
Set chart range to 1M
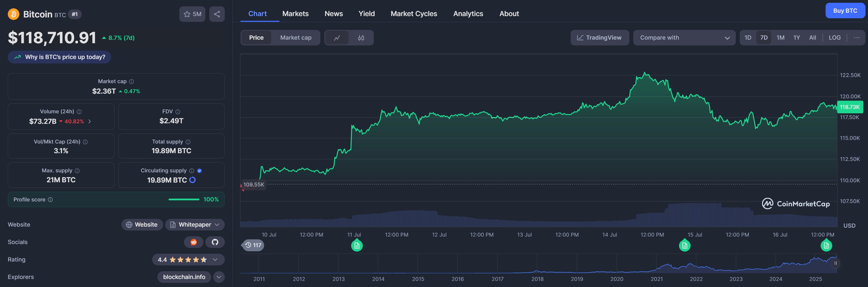pos(780,38)
